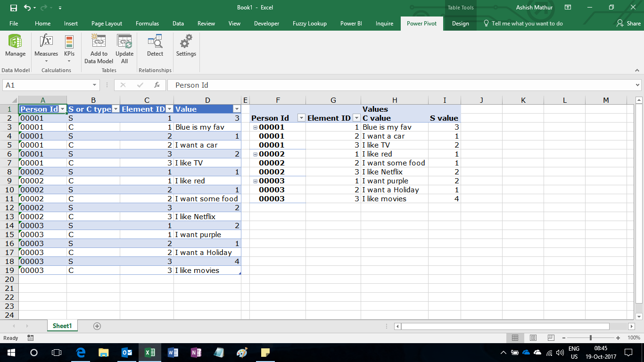Screen dimensions: 644x362
Task: Open Microsoft Edge from taskbar
Action: [81, 353]
